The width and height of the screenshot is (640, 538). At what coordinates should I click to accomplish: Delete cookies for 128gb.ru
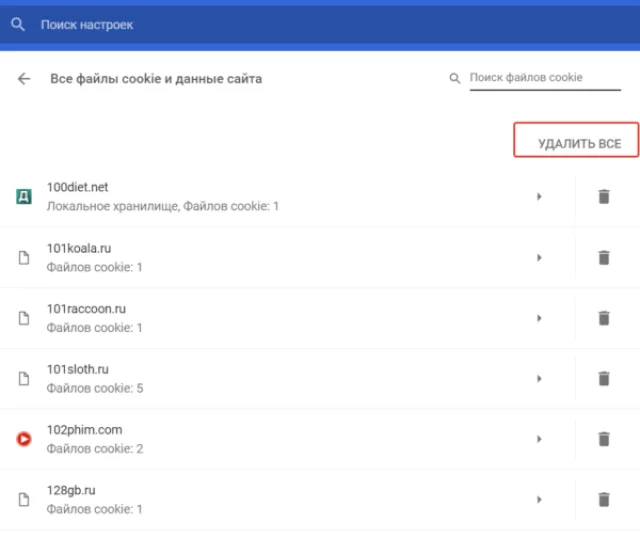tap(604, 499)
